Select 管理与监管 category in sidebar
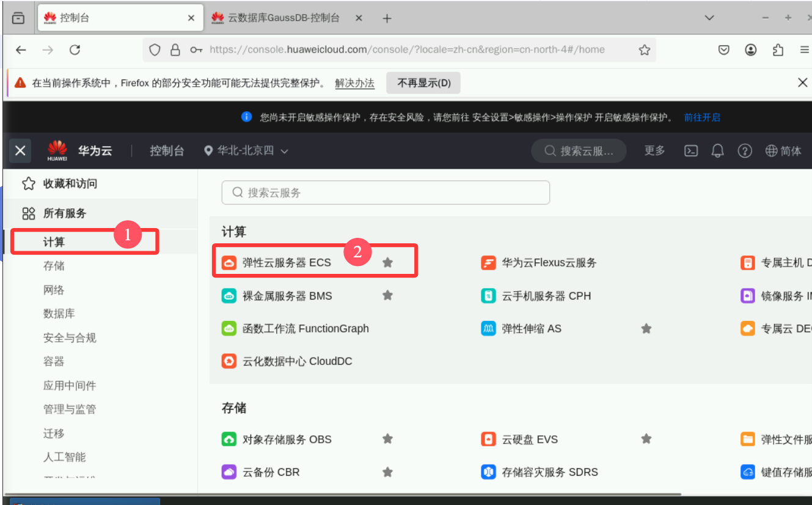Image resolution: width=812 pixels, height=505 pixels. (x=70, y=409)
